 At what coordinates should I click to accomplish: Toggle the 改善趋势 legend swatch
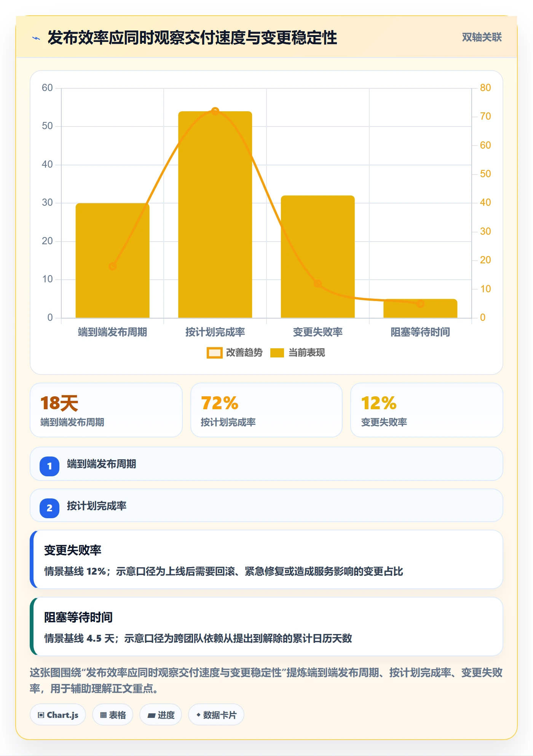tap(215, 353)
